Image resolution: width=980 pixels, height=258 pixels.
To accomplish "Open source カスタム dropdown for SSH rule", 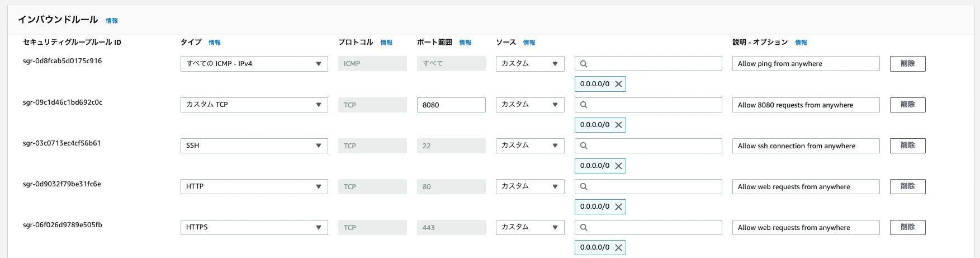I will (530, 146).
